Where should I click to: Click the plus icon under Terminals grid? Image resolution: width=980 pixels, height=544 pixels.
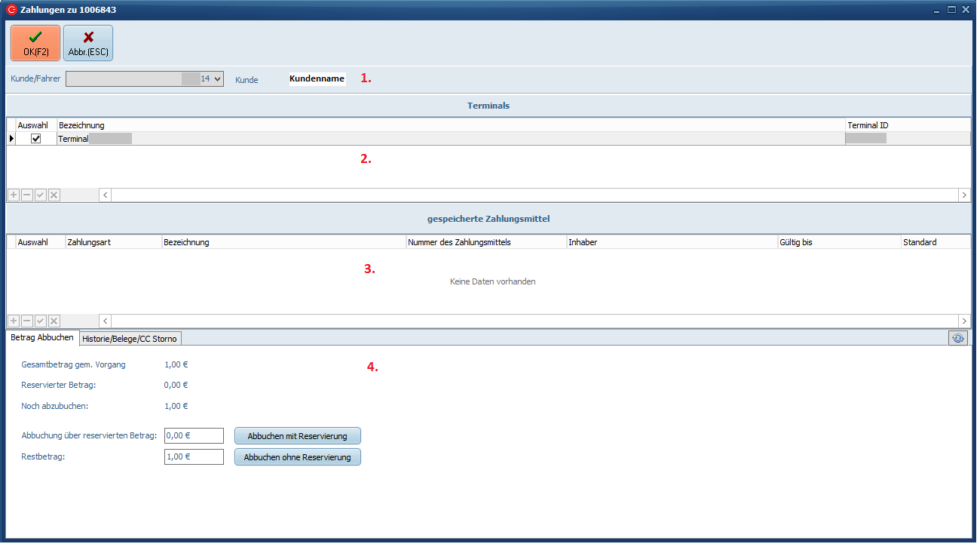[13, 195]
